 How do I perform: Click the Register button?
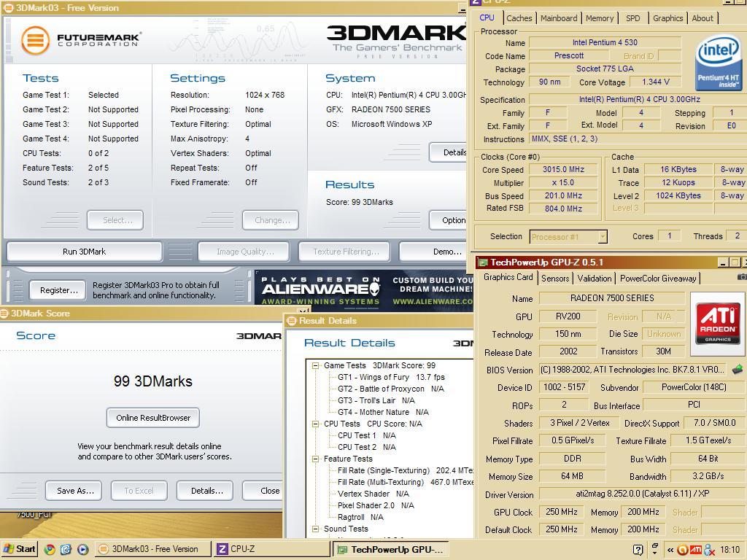tap(58, 290)
